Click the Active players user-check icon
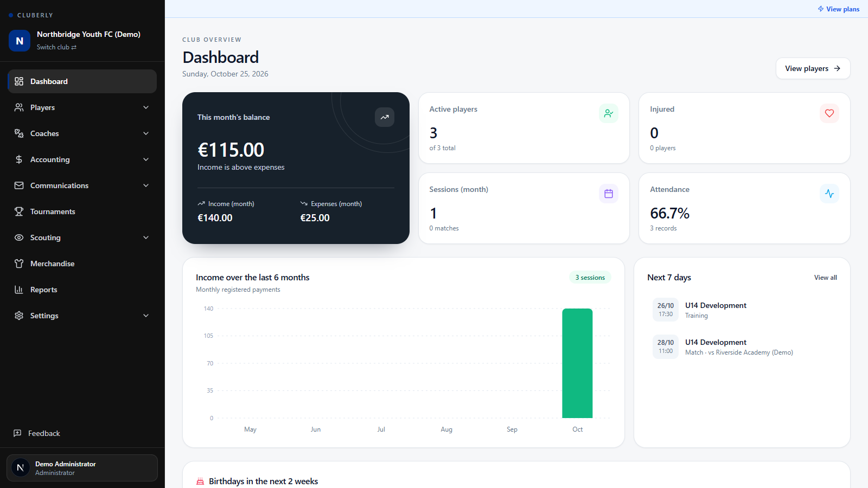 point(609,113)
